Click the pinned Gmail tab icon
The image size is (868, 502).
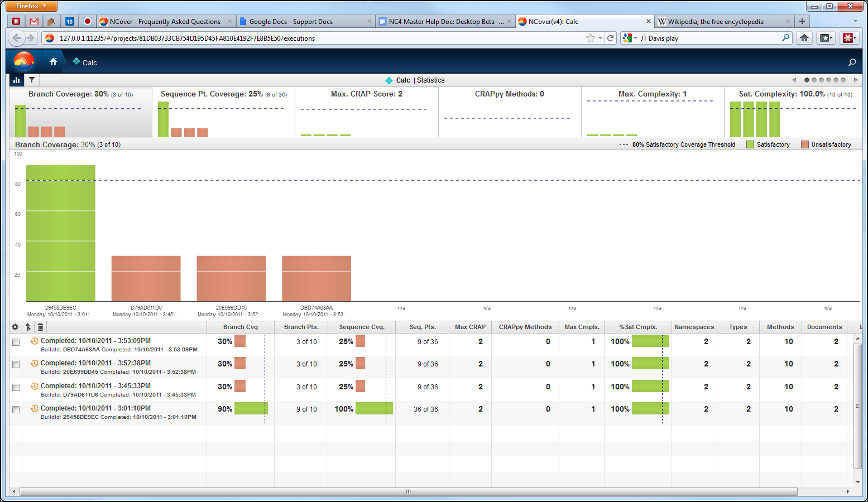[34, 21]
